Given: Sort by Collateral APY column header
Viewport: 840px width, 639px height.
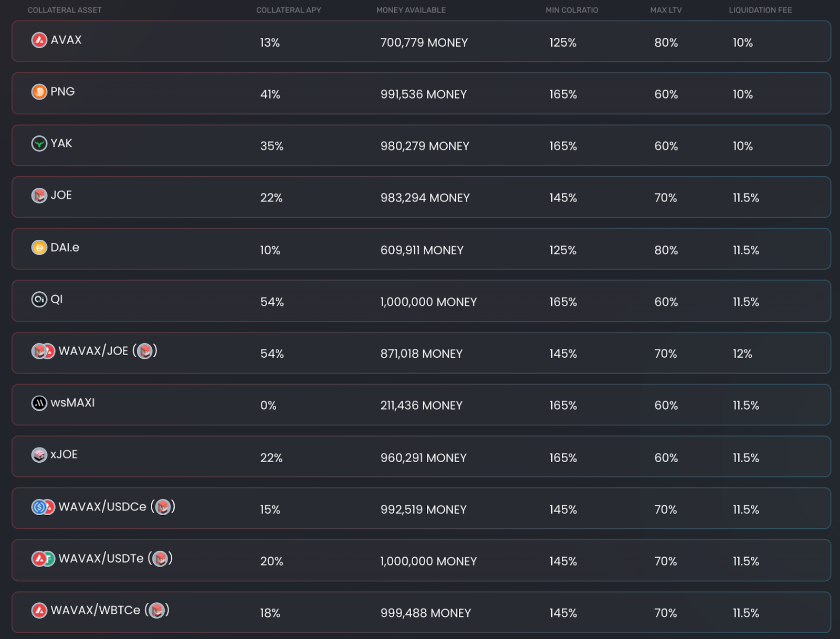Looking at the screenshot, I should click(x=289, y=10).
